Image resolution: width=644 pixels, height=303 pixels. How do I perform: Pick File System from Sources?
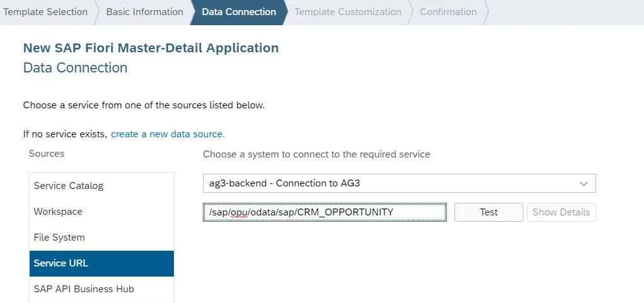point(59,237)
